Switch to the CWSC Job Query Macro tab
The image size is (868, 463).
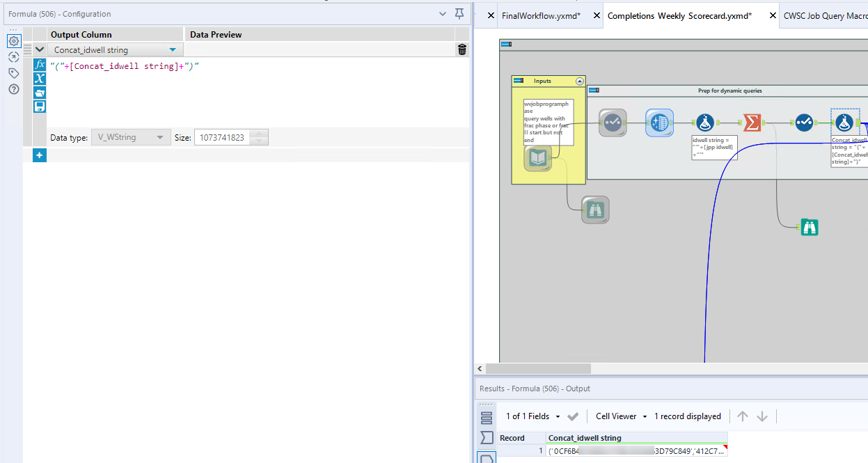tap(823, 14)
